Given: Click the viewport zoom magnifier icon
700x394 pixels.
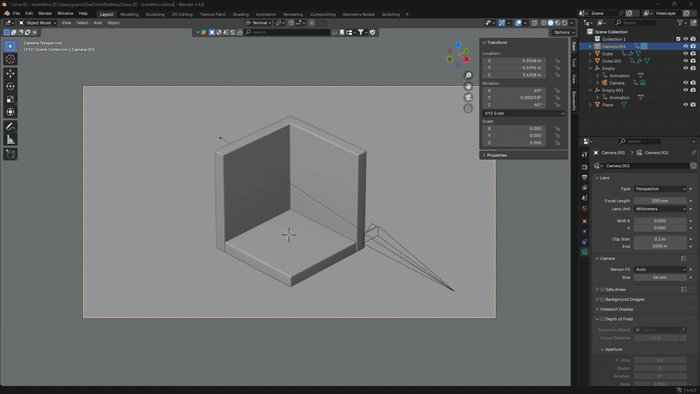Looking at the screenshot, I should [468, 75].
